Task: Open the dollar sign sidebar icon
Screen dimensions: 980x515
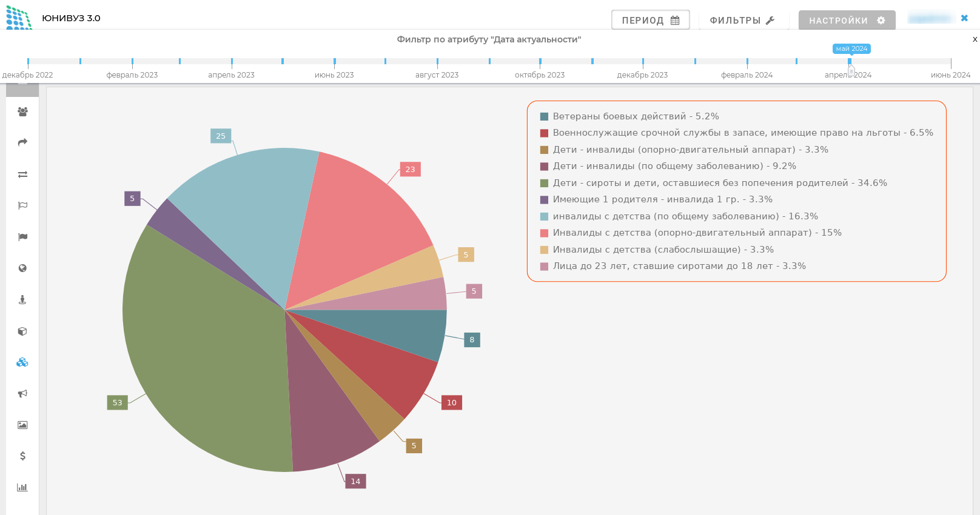Action: click(x=22, y=456)
